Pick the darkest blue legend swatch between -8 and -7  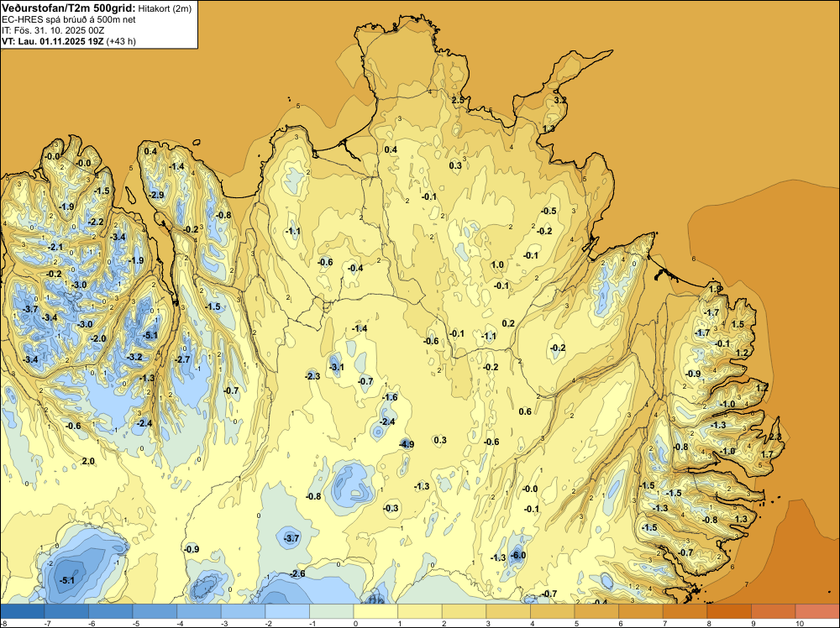[x=22, y=611]
